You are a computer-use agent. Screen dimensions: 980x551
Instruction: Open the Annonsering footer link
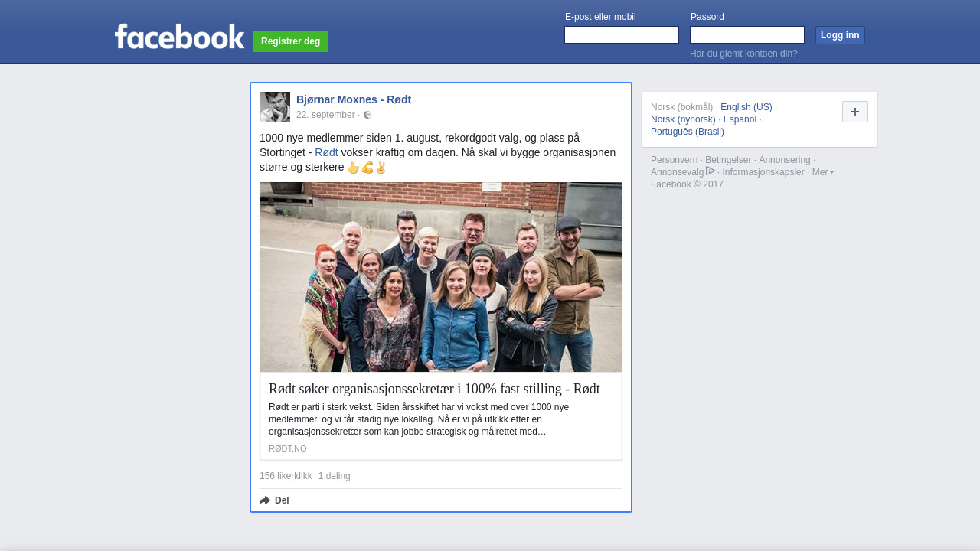[785, 160]
